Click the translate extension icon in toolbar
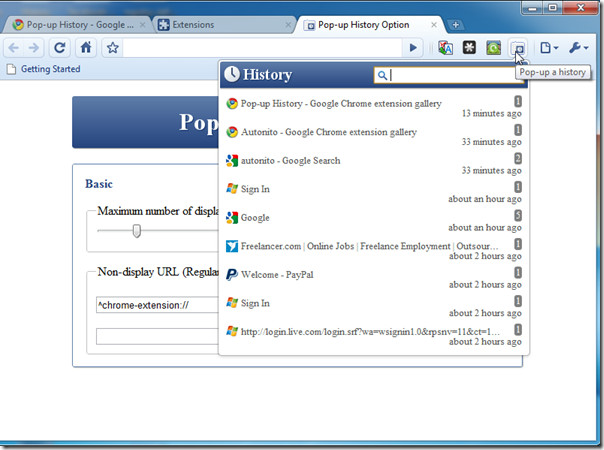Viewport: 604px width, 450px height. click(446, 48)
